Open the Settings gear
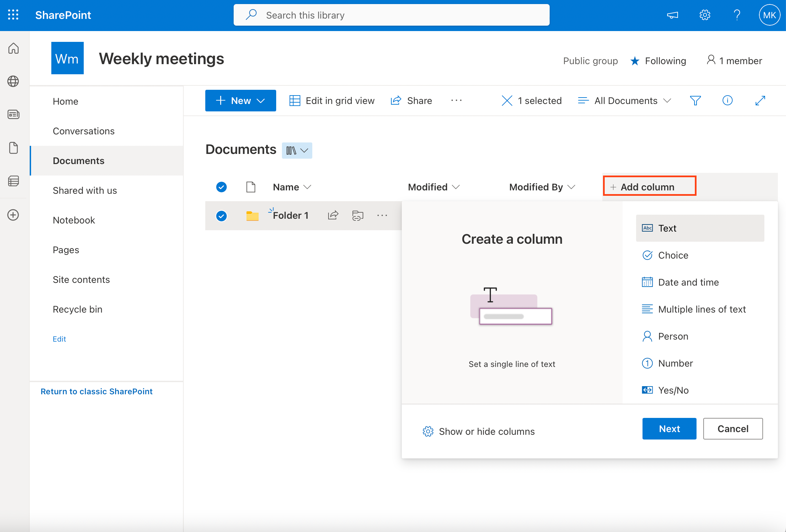Image resolution: width=786 pixels, height=532 pixels. coord(705,15)
